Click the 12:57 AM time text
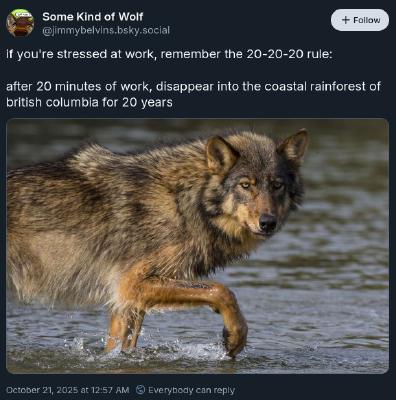 (110, 390)
